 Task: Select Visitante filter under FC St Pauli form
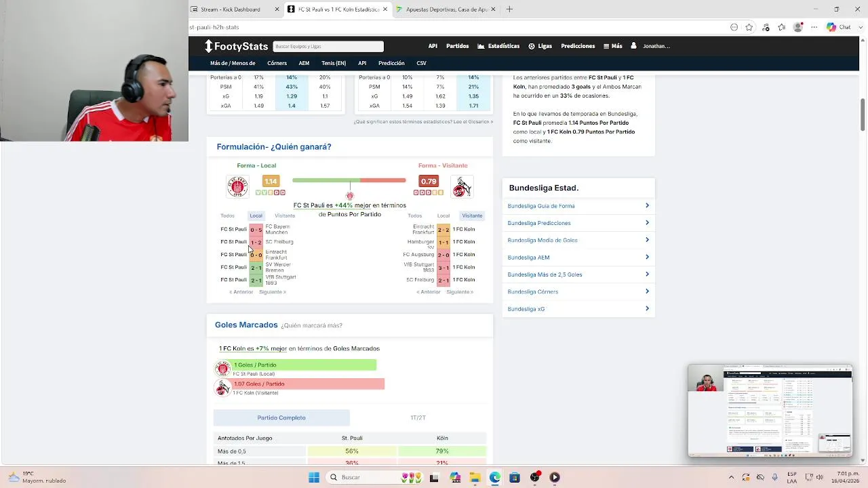[285, 216]
